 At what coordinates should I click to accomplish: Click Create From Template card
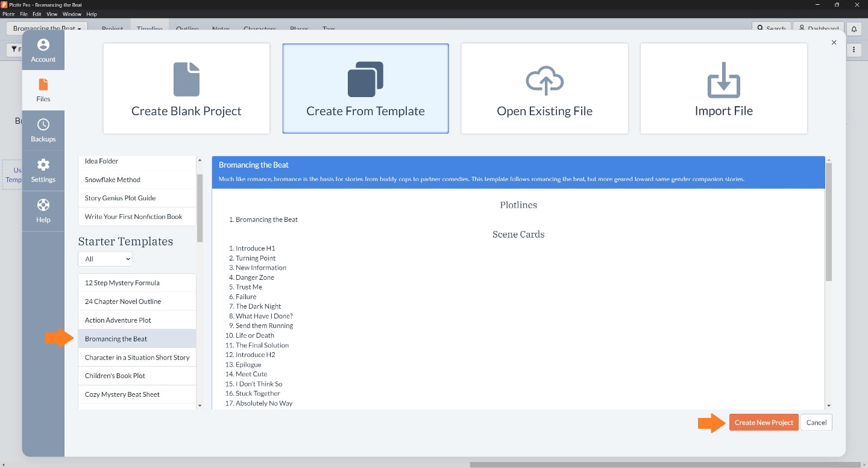point(365,88)
